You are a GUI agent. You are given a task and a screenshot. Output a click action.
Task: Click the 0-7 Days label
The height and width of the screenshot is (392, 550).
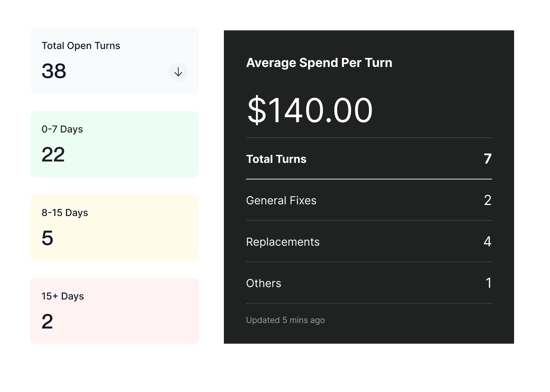pyautogui.click(x=62, y=129)
